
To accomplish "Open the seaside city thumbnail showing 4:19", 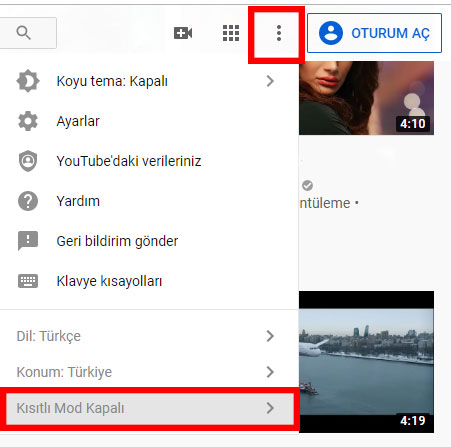I will pos(366,362).
